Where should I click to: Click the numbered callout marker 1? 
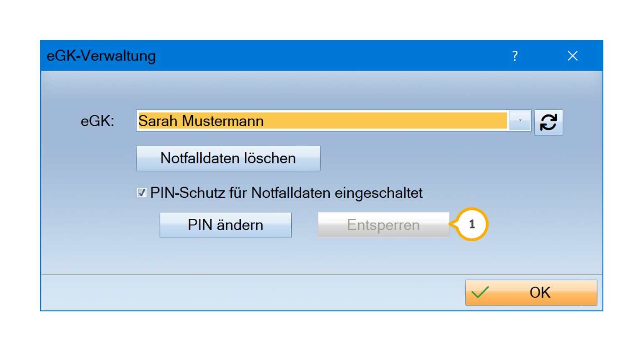(472, 224)
